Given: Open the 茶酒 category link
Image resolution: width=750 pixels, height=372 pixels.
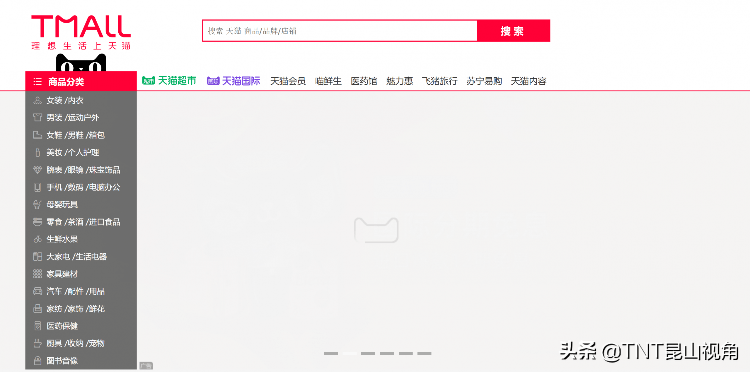Looking at the screenshot, I should (76, 222).
